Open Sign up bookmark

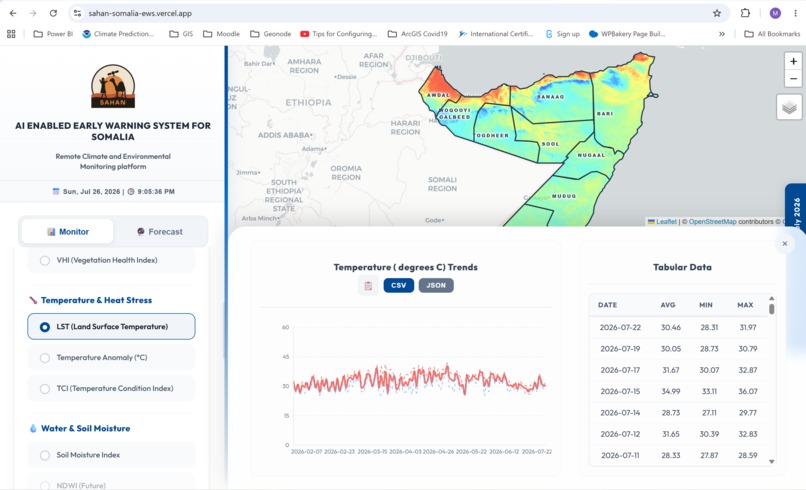coord(562,34)
